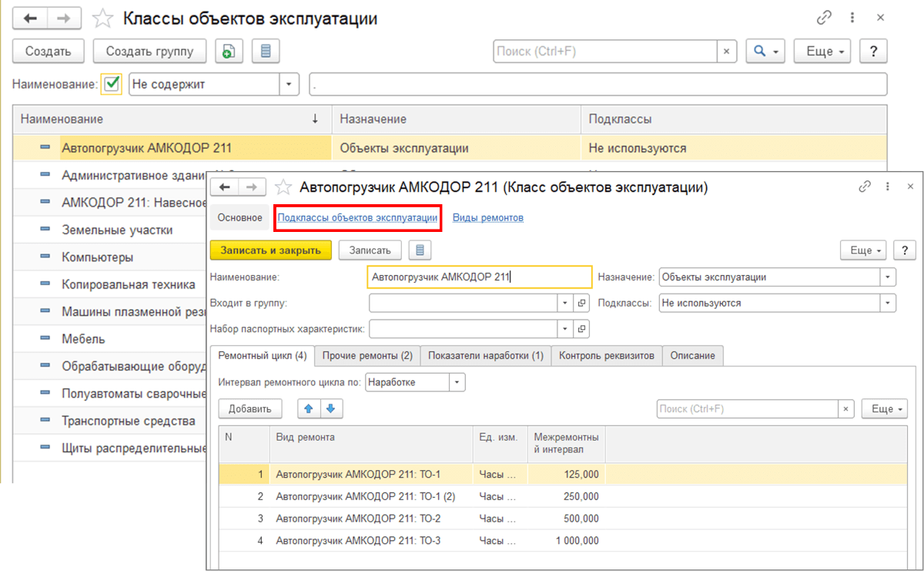Click Записать и закрыть button

[270, 250]
